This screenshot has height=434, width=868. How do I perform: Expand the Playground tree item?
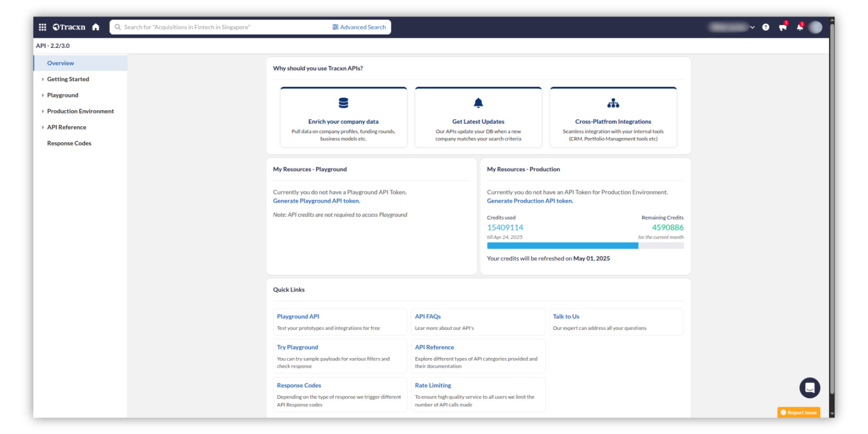(x=62, y=95)
